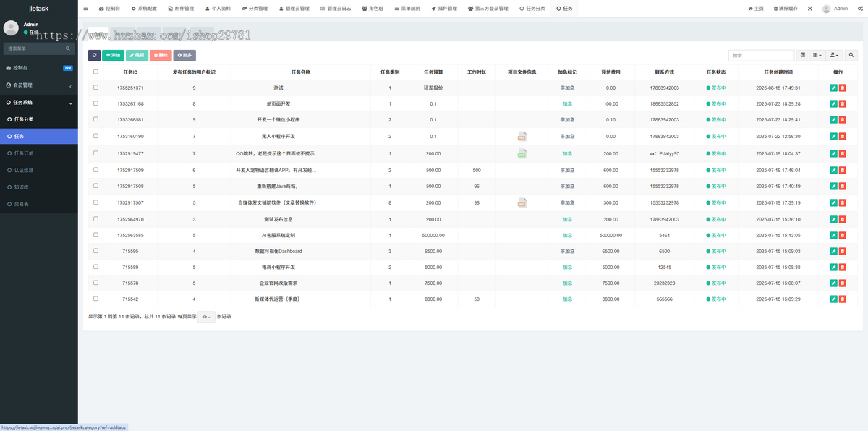Click the green 添加 button
868x431 pixels.
pos(113,55)
